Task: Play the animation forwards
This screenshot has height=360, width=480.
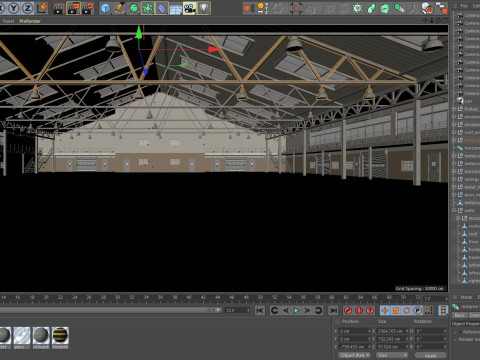Action: pos(296,310)
